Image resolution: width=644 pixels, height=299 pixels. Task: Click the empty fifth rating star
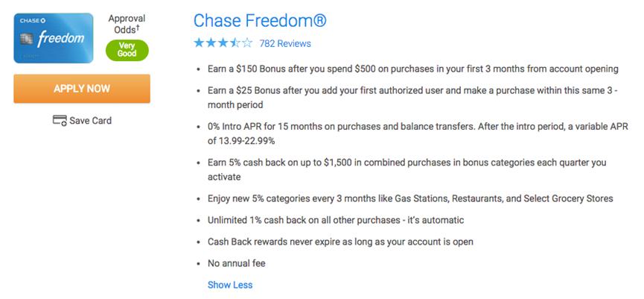pos(246,43)
